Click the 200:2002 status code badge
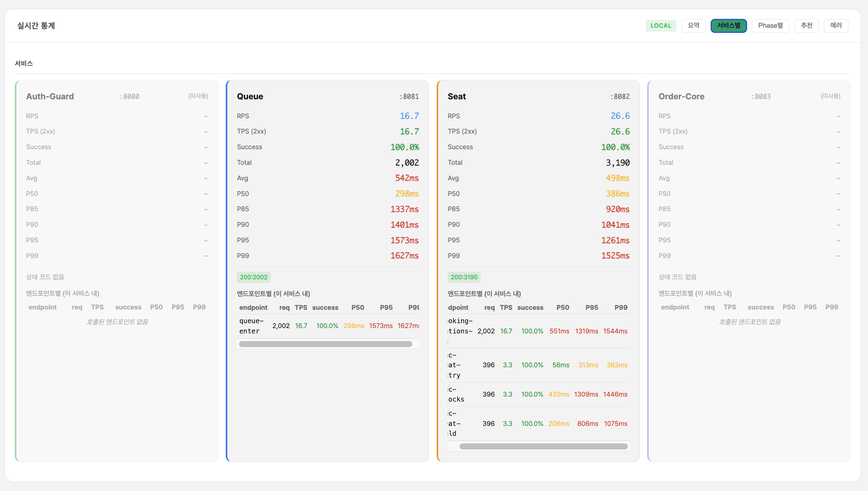This screenshot has width=868, height=491. tap(254, 277)
